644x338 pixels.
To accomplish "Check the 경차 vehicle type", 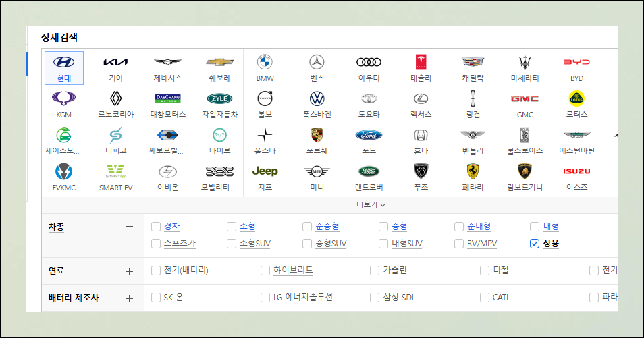I will pyautogui.click(x=156, y=227).
